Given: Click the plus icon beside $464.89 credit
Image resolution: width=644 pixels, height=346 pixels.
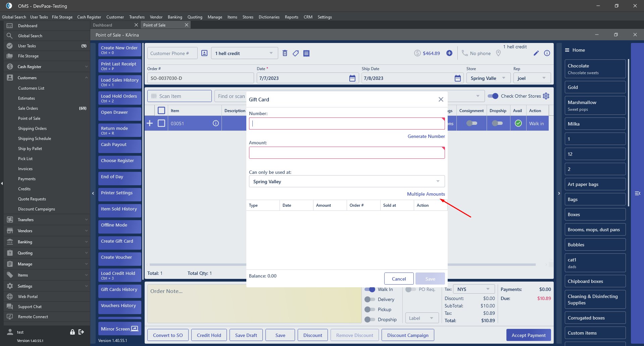Looking at the screenshot, I should point(449,53).
